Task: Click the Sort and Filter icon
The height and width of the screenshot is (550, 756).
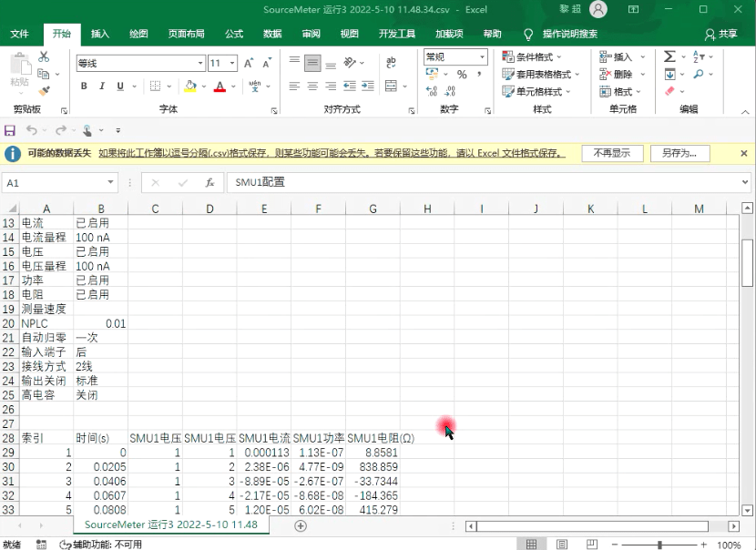Action: [699, 56]
